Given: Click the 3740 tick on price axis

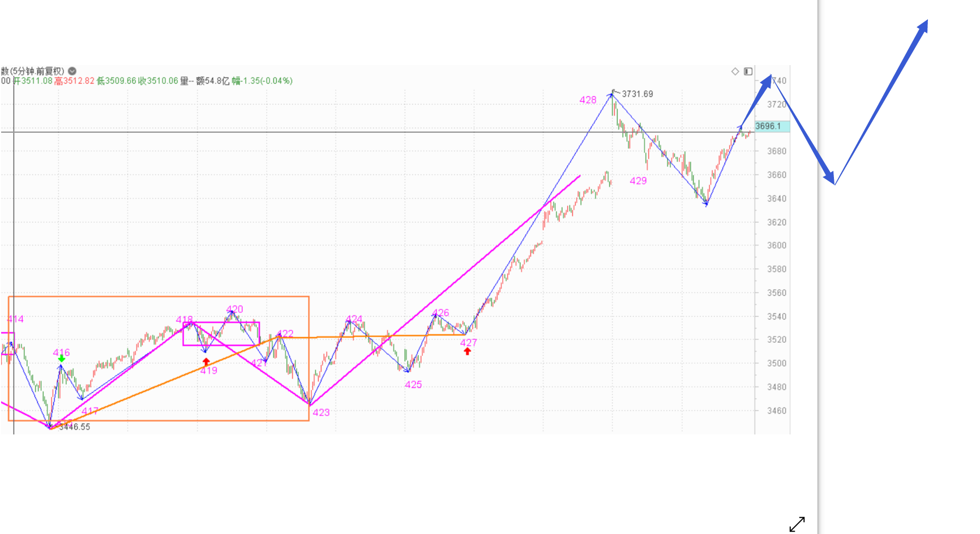Looking at the screenshot, I should [779, 81].
